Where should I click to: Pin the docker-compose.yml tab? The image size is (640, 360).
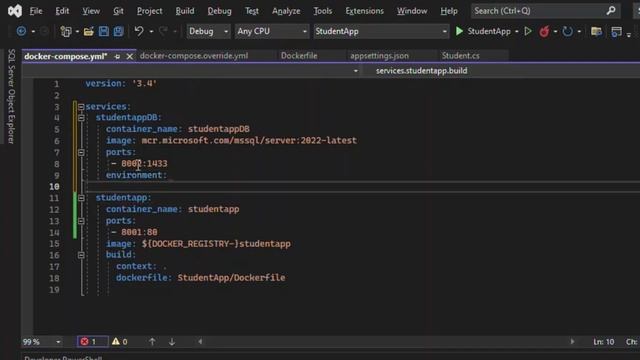117,56
